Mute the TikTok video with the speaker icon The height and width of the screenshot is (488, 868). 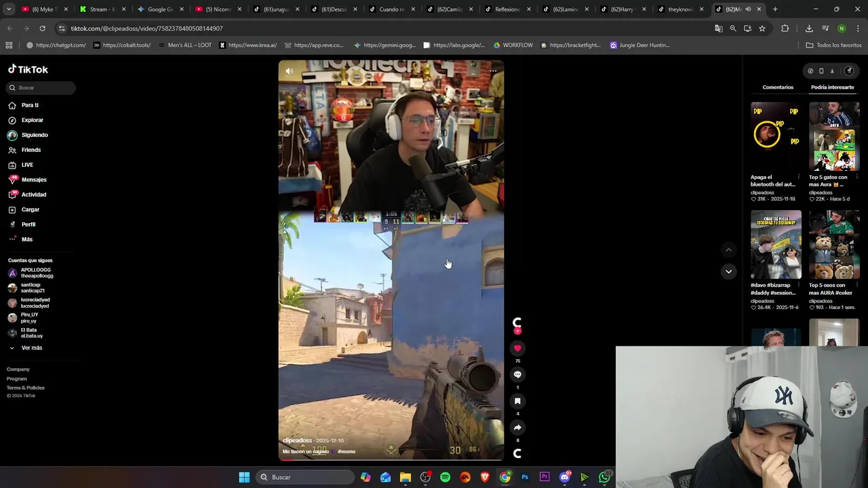point(290,70)
